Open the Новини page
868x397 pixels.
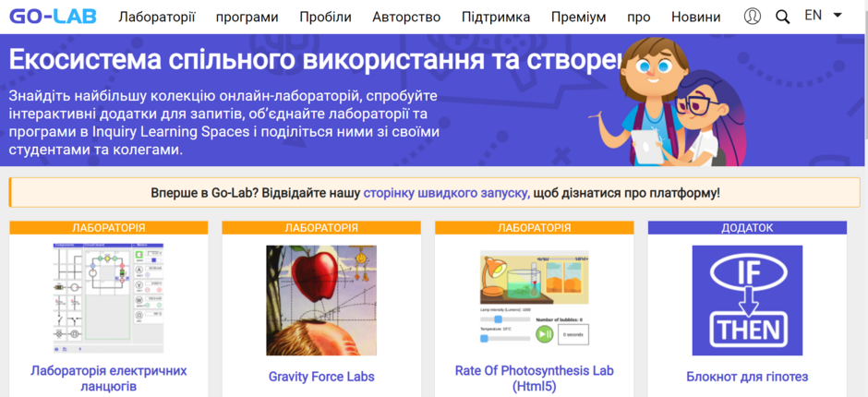pos(696,18)
